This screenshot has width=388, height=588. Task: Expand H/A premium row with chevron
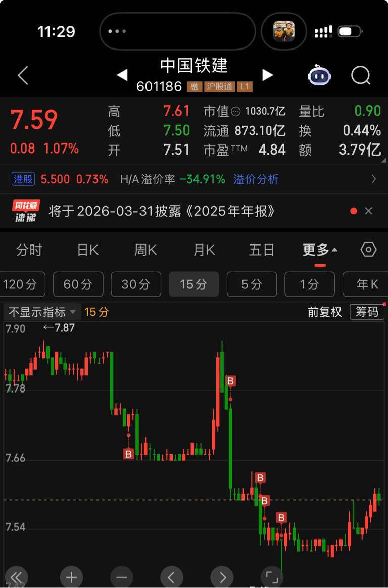(373, 179)
